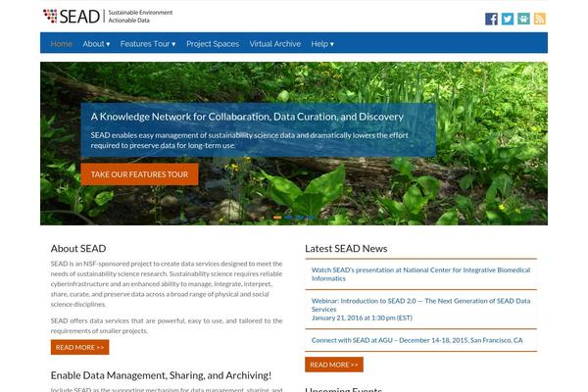Open Webinar Introduction to SEAD 2.0 link
This screenshot has width=588, height=392.
[x=420, y=309]
